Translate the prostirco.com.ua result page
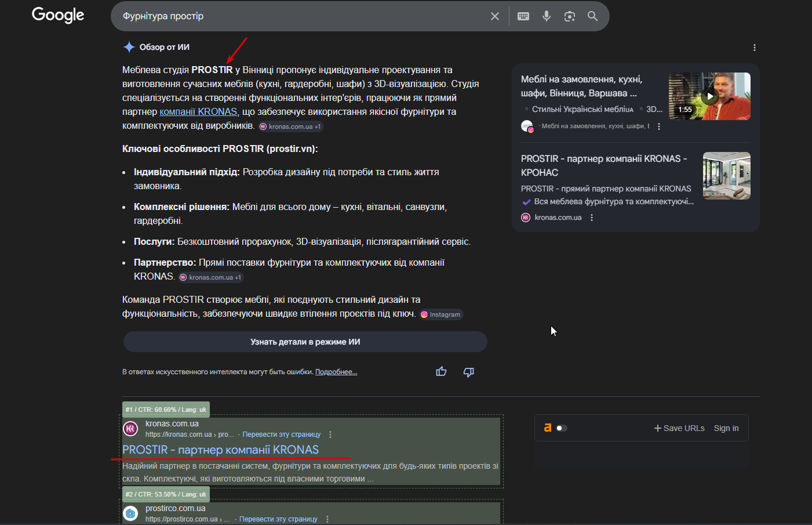This screenshot has width=812, height=525. [278, 519]
